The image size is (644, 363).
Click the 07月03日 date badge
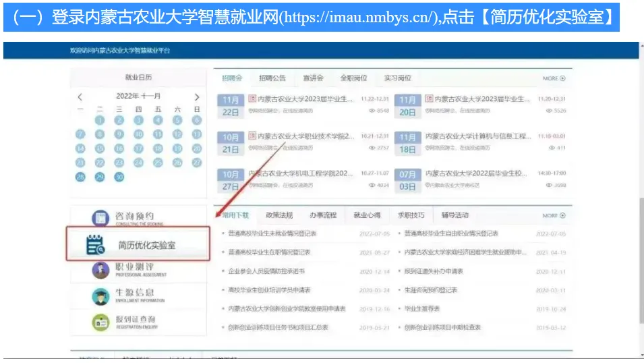407,180
